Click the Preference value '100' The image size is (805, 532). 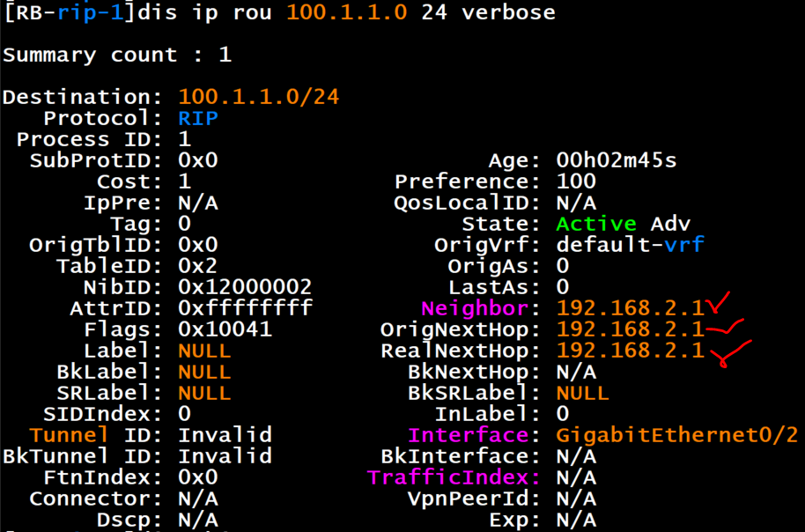[576, 181]
